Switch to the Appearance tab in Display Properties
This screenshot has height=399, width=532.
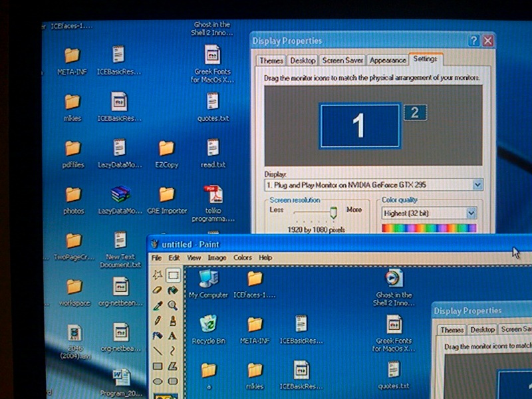pos(388,61)
